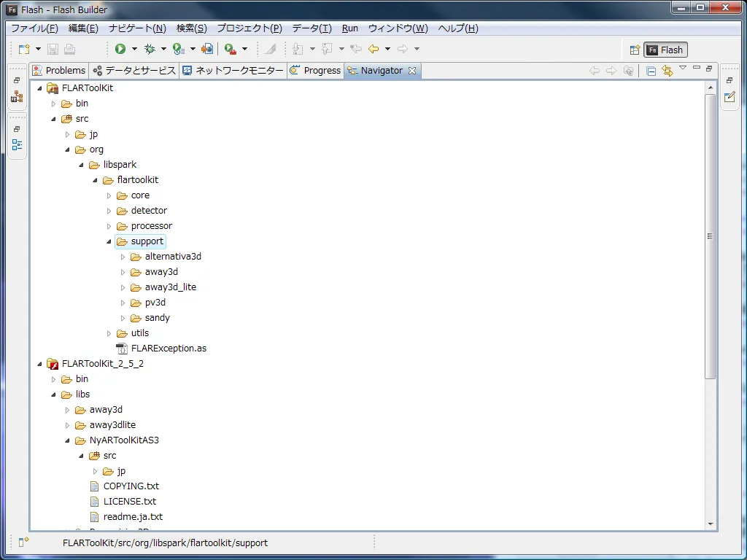747x560 pixels.
Task: Expand the utils folder
Action: 109,333
